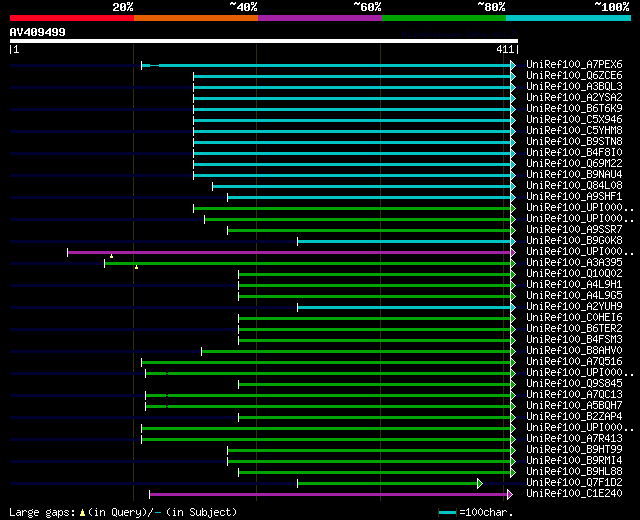Select hit label UniRef100_C1E240

click(574, 494)
